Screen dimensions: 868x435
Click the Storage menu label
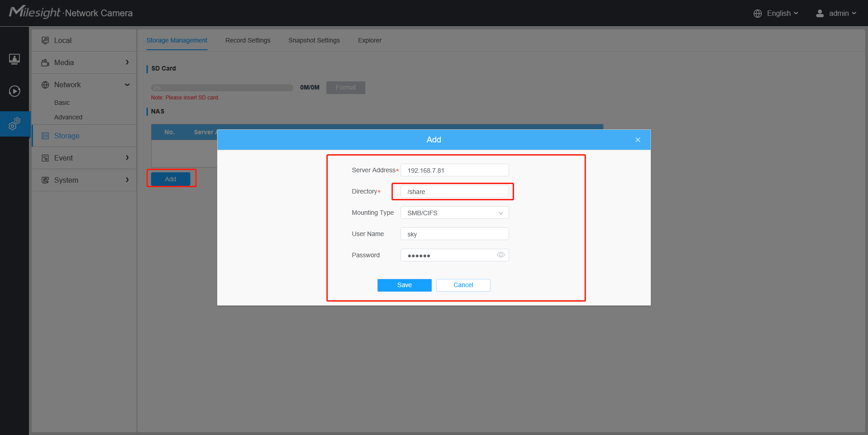tap(67, 136)
